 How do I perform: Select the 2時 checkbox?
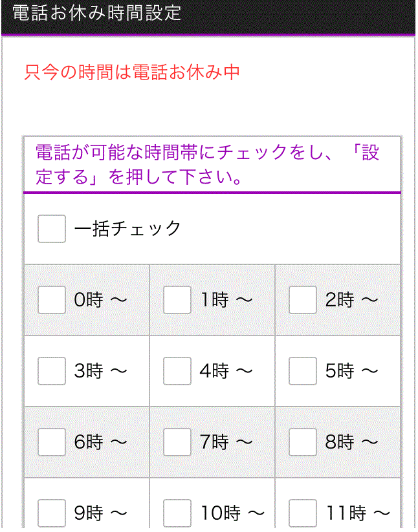coord(303,300)
